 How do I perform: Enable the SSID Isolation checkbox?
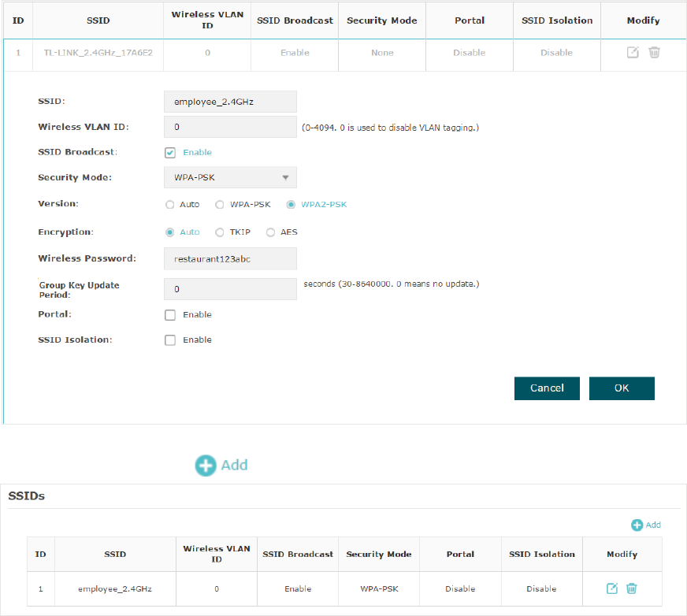170,340
